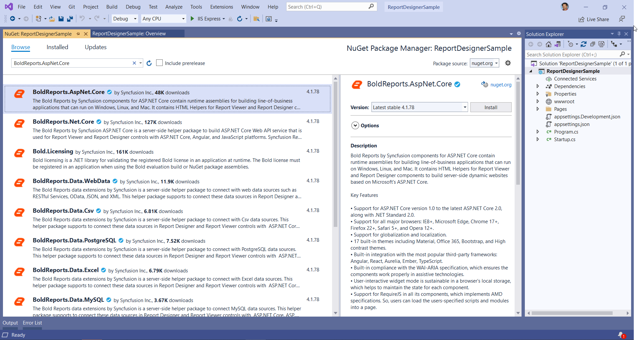Pin the NuGet ReportDesignerSample tab
This screenshot has height=340, width=644.
[78, 34]
